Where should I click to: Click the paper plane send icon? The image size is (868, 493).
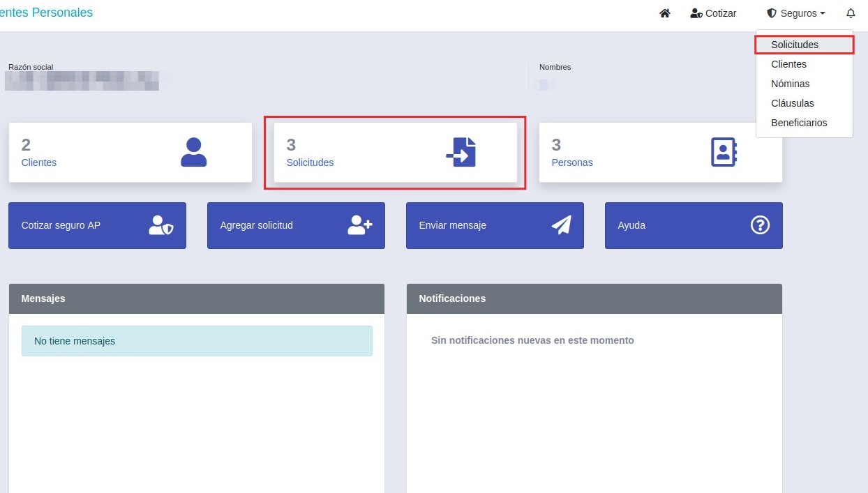click(x=561, y=225)
